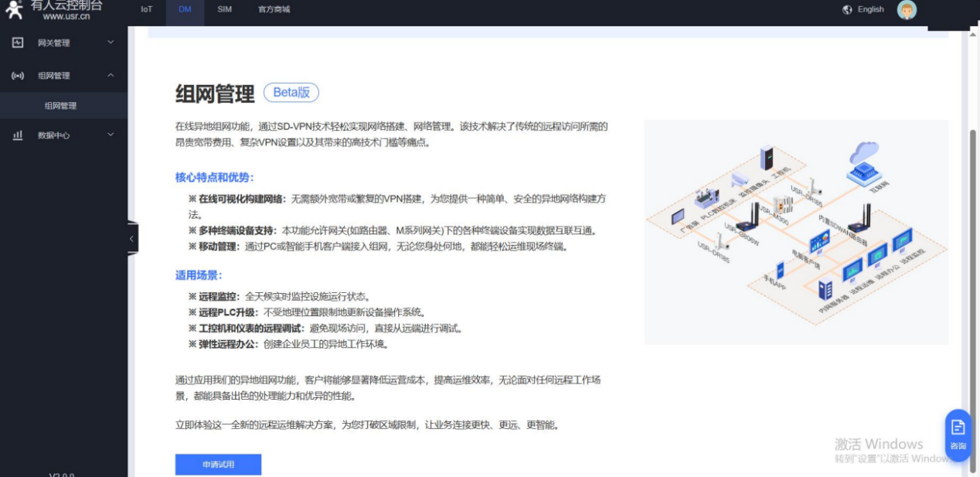Select the 组网管理 submenu item
This screenshot has width=980, height=477.
60,106
